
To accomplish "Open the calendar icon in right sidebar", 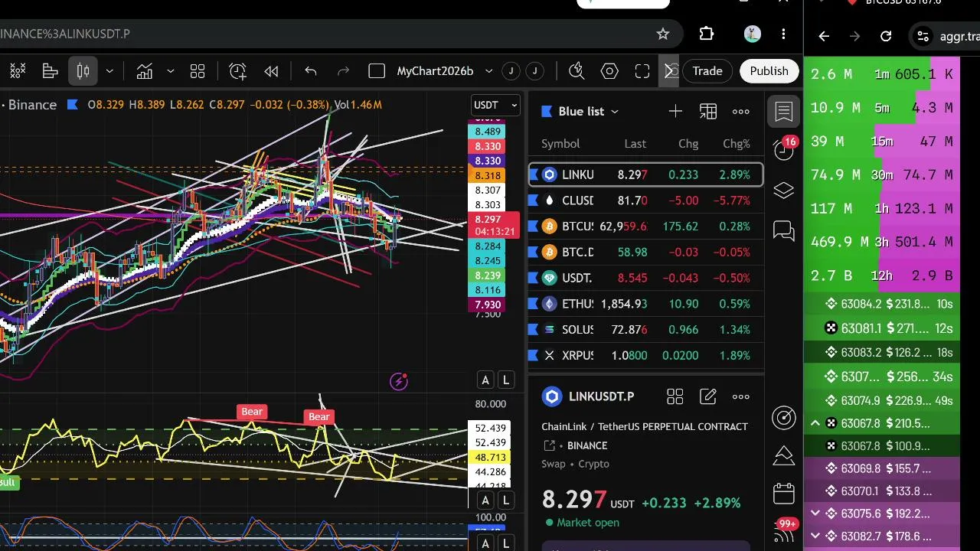I will click(x=784, y=494).
